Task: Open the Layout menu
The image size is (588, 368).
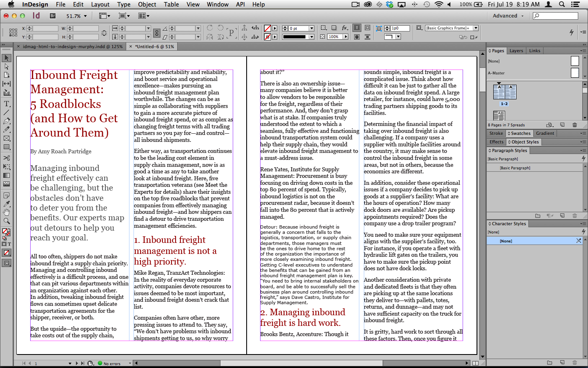Action: [x=100, y=4]
